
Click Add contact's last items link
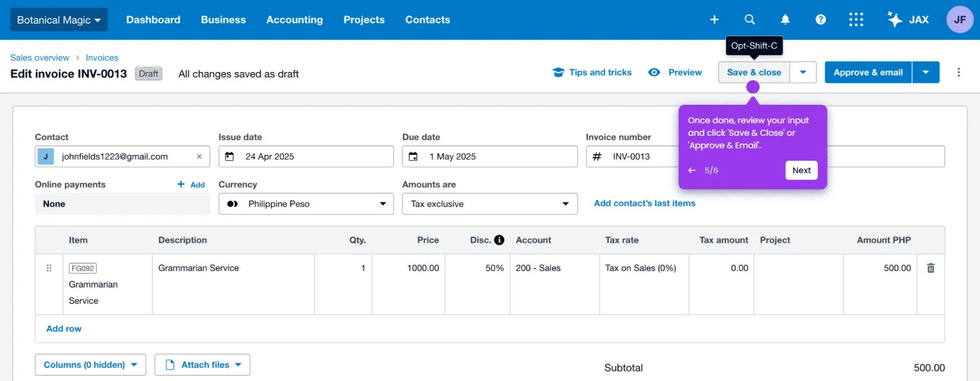(x=644, y=204)
